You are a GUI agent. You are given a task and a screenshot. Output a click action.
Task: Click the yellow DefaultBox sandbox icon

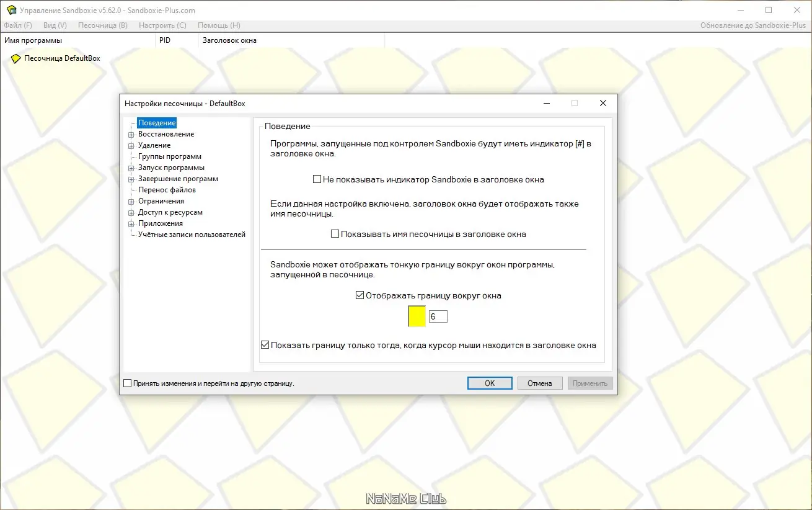point(16,58)
